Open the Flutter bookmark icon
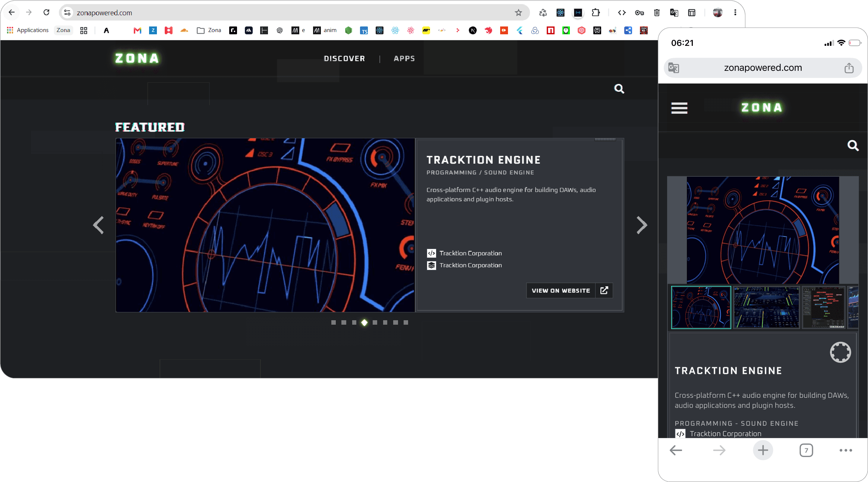Image resolution: width=868 pixels, height=482 pixels. pyautogui.click(x=520, y=30)
